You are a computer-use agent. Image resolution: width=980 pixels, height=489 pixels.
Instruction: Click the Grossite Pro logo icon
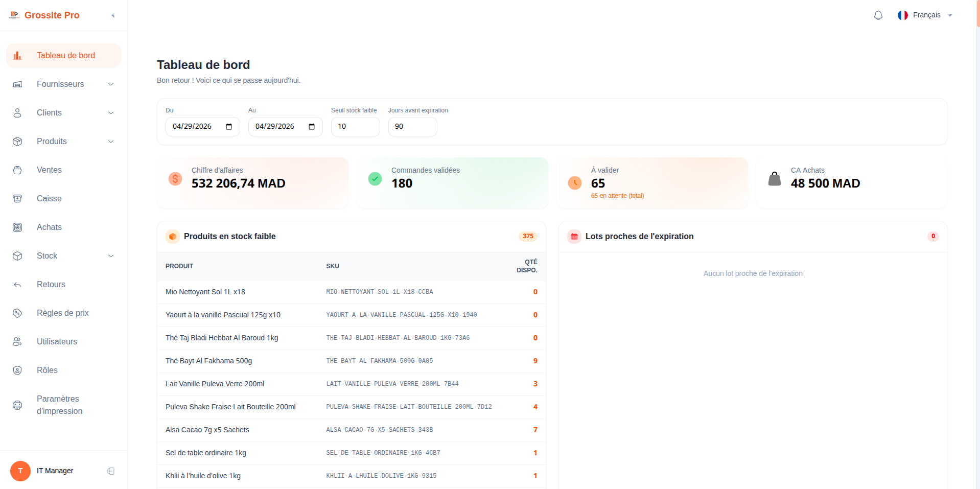(x=14, y=15)
